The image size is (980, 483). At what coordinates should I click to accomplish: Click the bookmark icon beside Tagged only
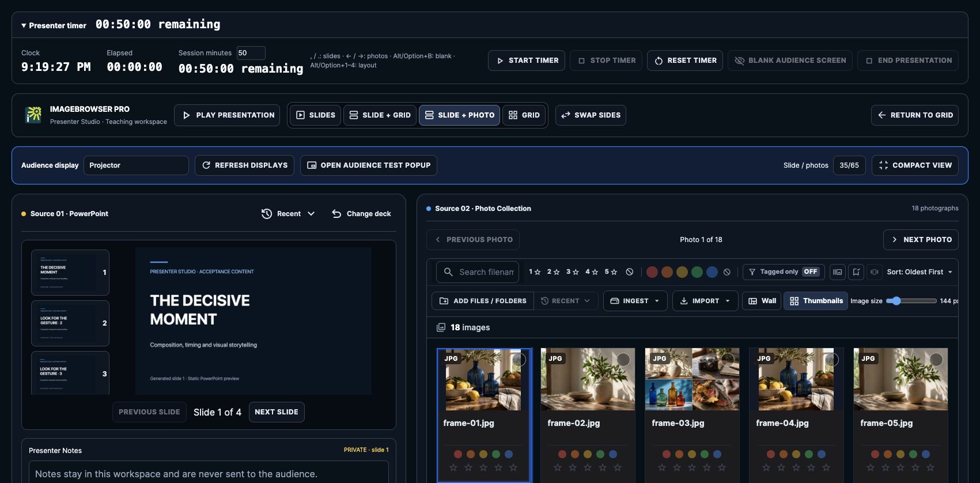[856, 272]
